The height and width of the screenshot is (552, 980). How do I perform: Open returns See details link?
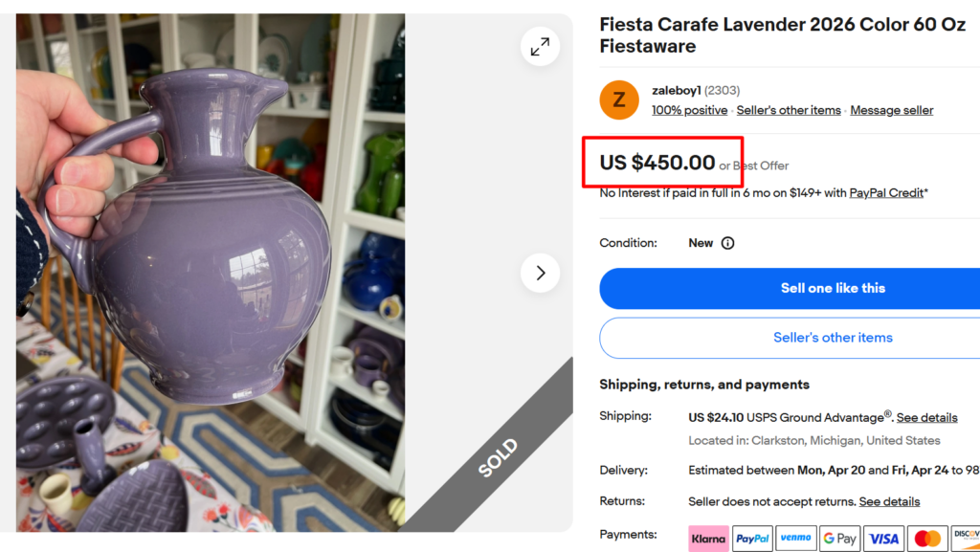(889, 501)
